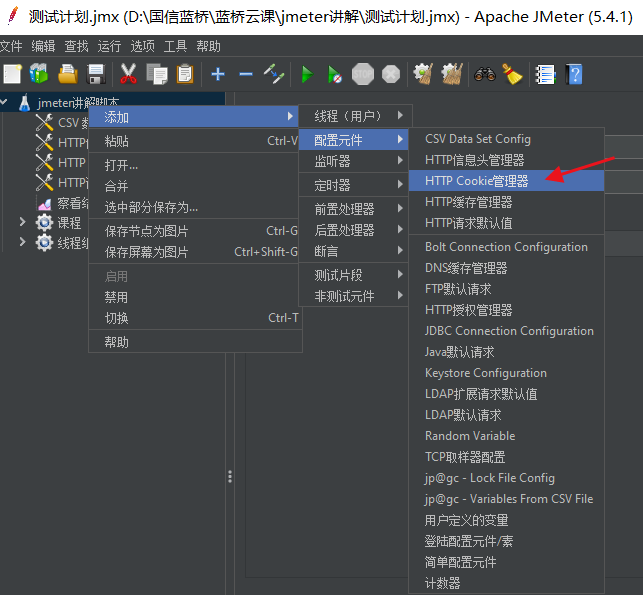643x595 pixels.
Task: Click the Reset Search yellow broom icon
Action: [512, 74]
